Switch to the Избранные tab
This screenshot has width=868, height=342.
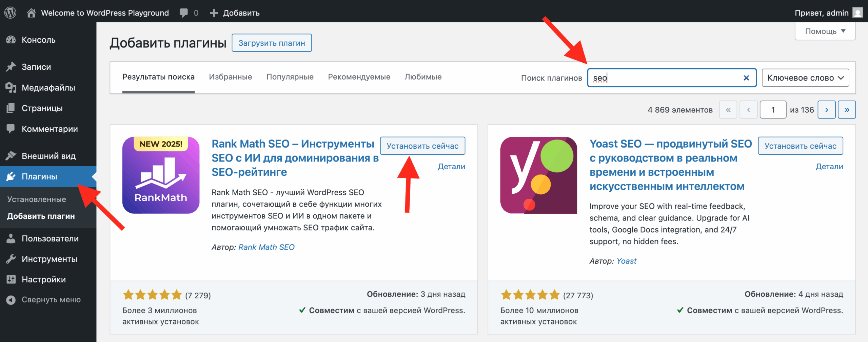click(231, 77)
